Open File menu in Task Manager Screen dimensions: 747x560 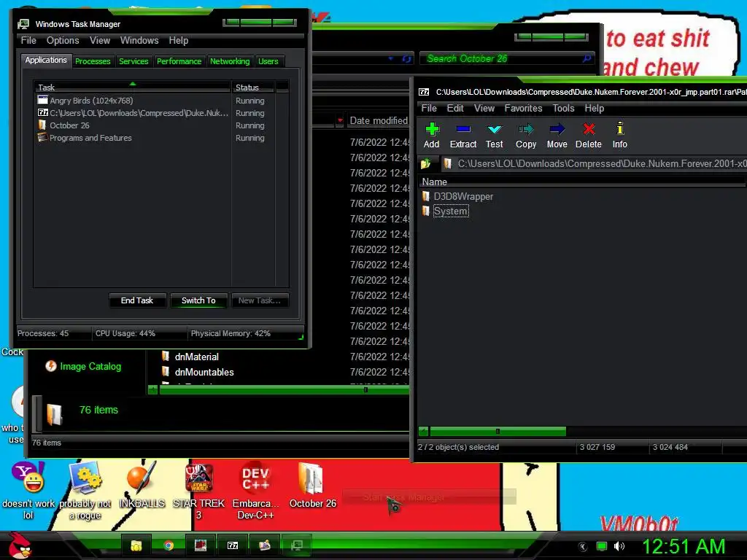pyautogui.click(x=28, y=41)
